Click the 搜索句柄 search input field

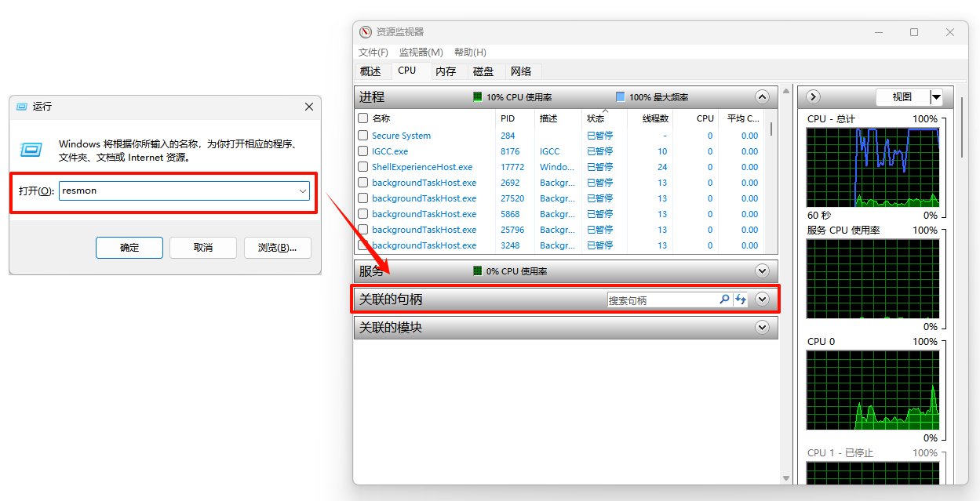(x=661, y=300)
